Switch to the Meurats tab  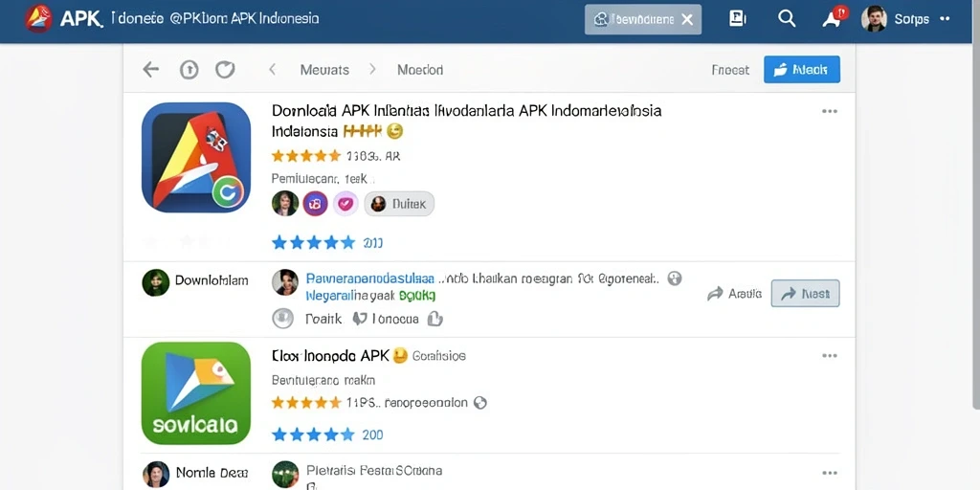pyautogui.click(x=324, y=70)
